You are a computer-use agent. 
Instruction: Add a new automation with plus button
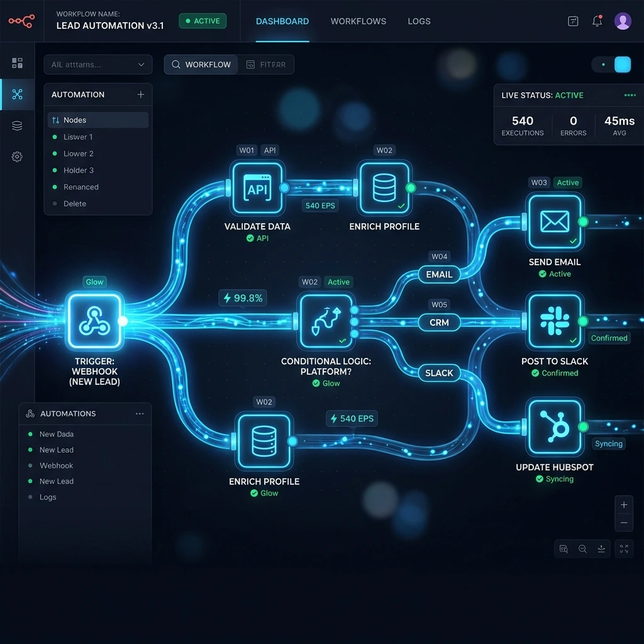(140, 94)
